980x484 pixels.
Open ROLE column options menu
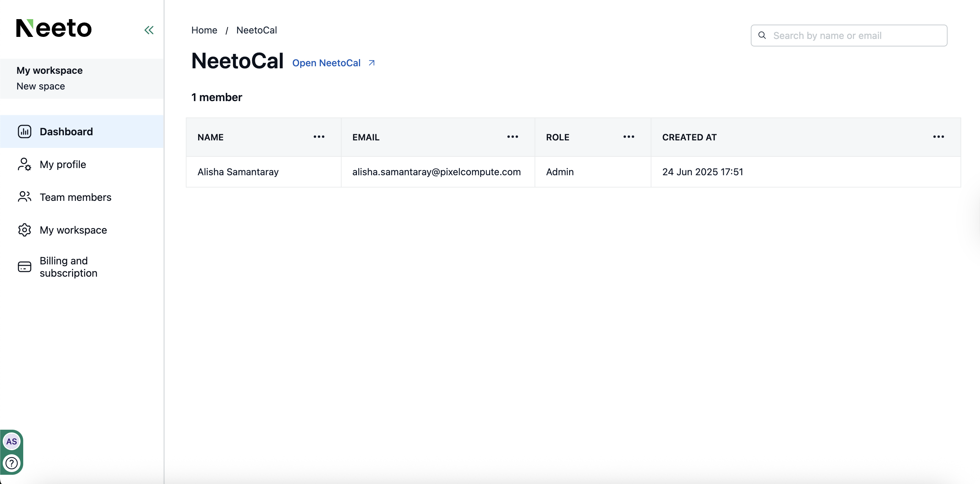[x=629, y=137]
